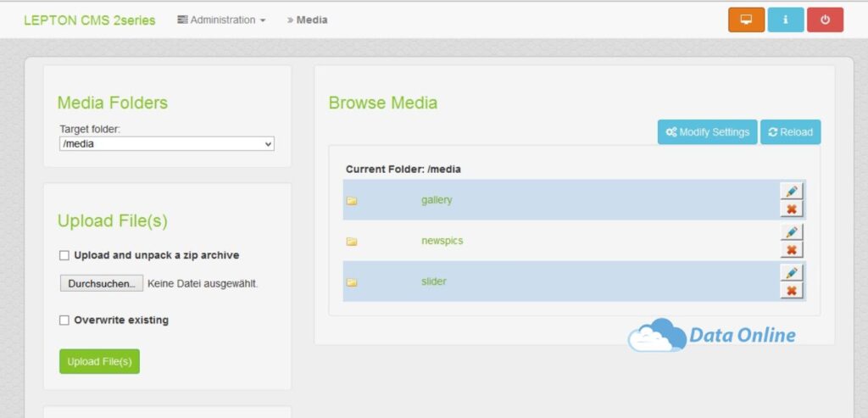Click Durchsuchen to browse for file
This screenshot has width=868, height=418.
[102, 283]
